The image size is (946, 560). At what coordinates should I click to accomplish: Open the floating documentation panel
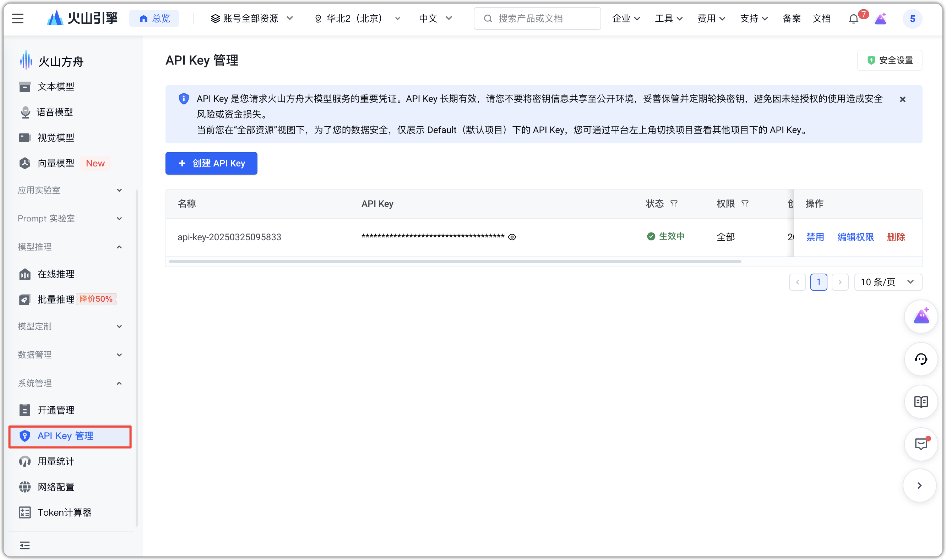pos(921,402)
